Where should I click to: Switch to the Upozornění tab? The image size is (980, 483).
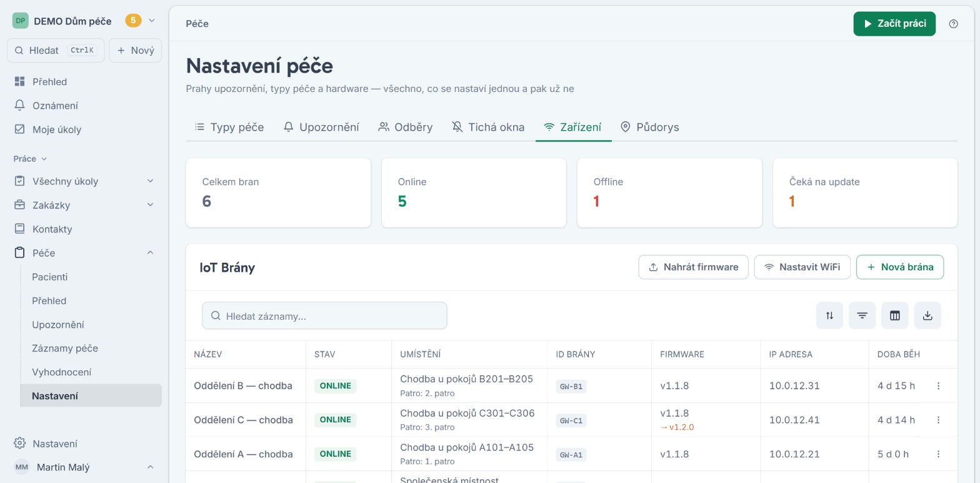321,127
